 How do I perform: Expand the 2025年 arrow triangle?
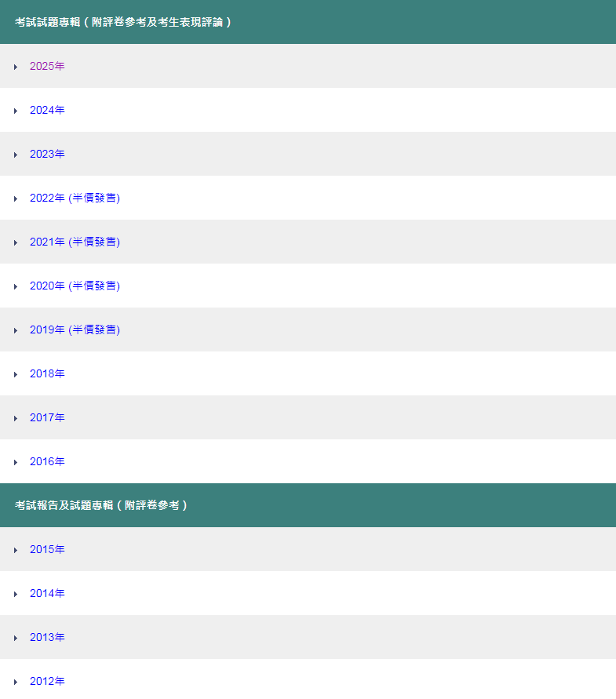click(16, 67)
